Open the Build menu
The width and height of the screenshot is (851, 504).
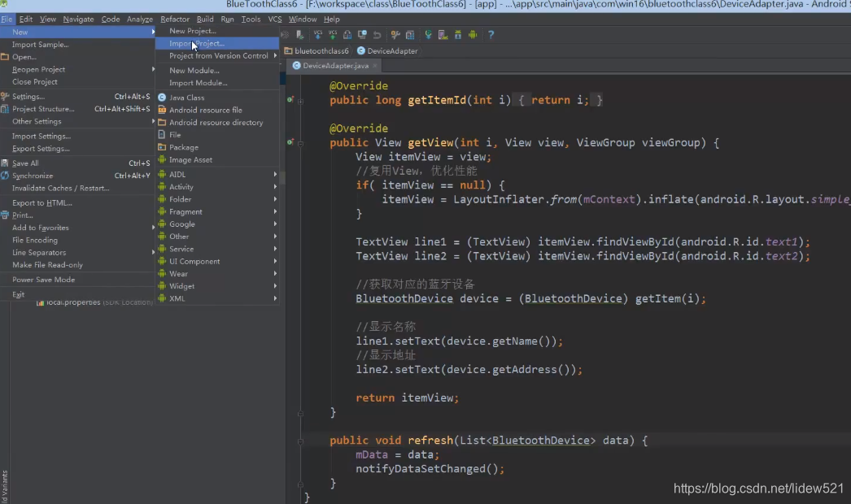click(x=204, y=19)
